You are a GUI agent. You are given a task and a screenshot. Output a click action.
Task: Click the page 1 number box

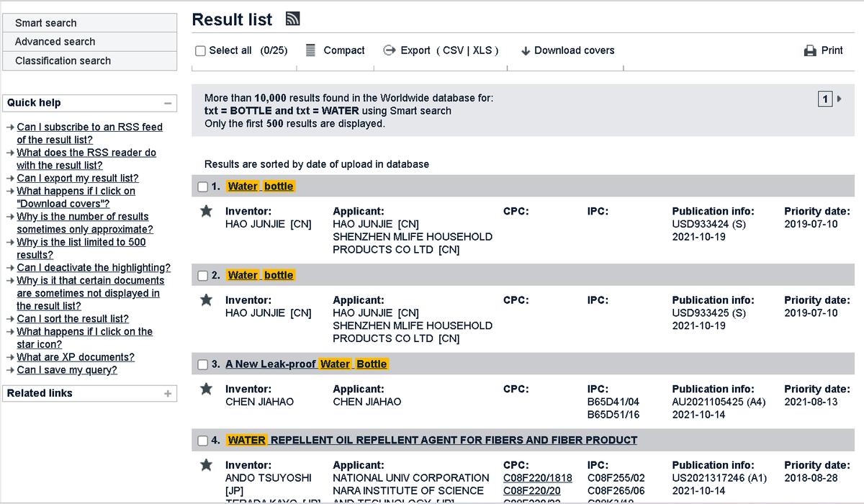[825, 99]
